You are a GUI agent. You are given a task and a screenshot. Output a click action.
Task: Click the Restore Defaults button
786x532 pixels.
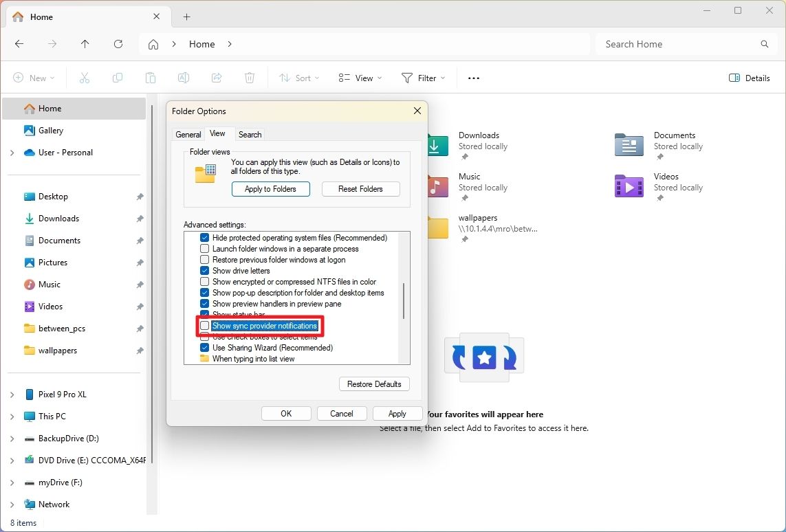pos(374,384)
